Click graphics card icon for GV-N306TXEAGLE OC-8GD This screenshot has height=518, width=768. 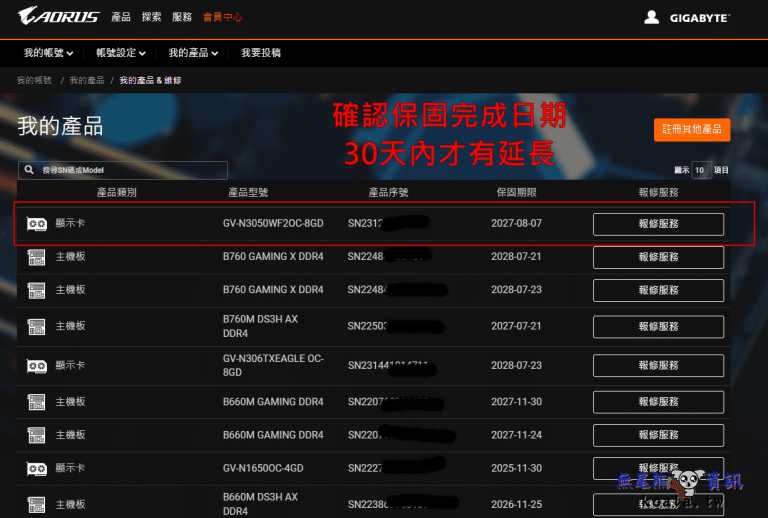tap(37, 366)
